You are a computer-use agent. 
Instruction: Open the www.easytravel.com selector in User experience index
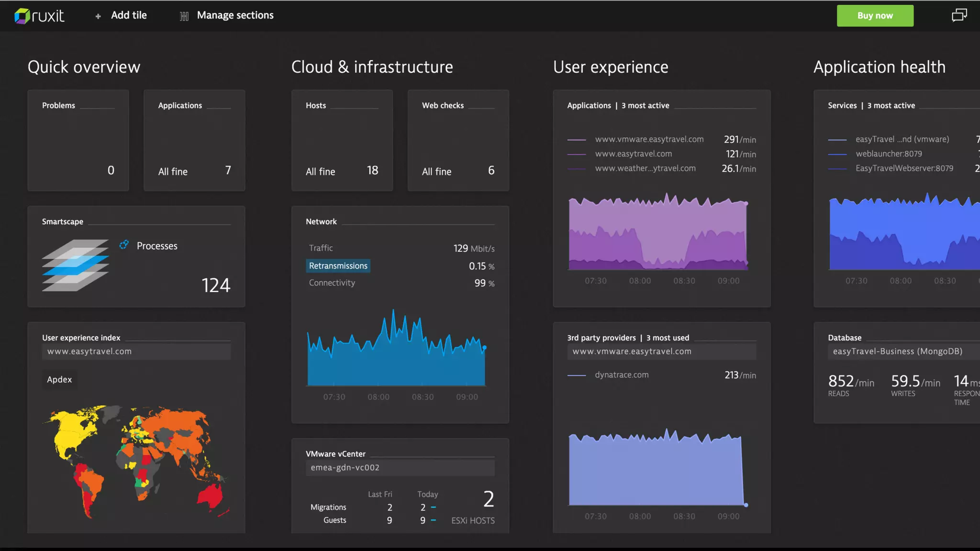[136, 352]
